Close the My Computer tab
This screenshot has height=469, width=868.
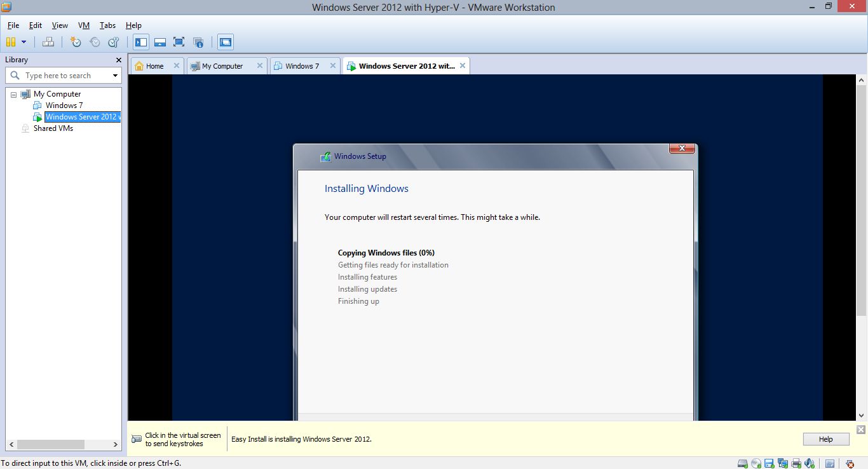click(x=259, y=65)
